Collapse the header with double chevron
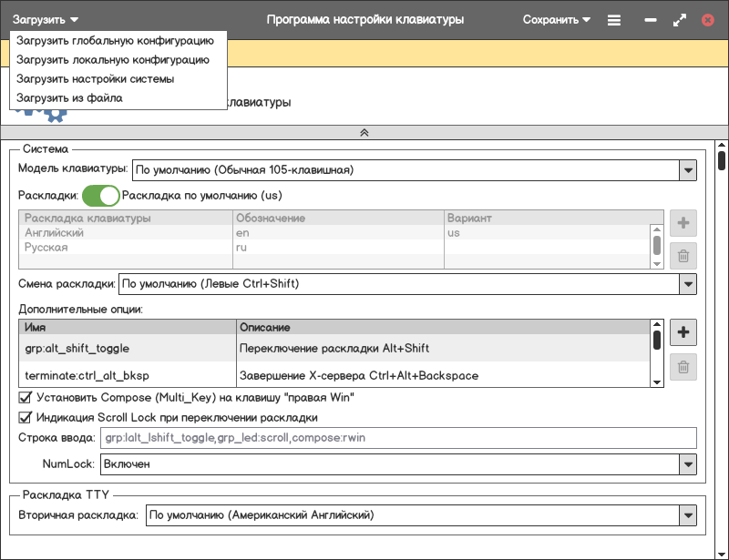The height and width of the screenshot is (560, 729). coord(364,132)
